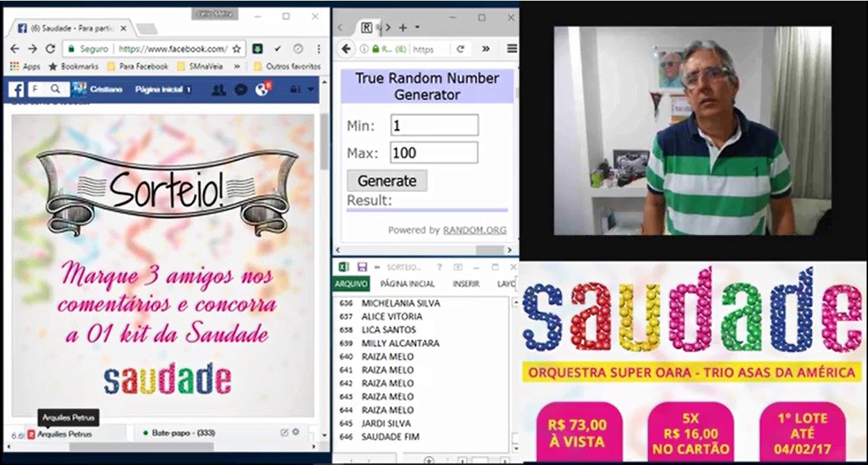Open Facebook notifications globe icon

pos(262,89)
